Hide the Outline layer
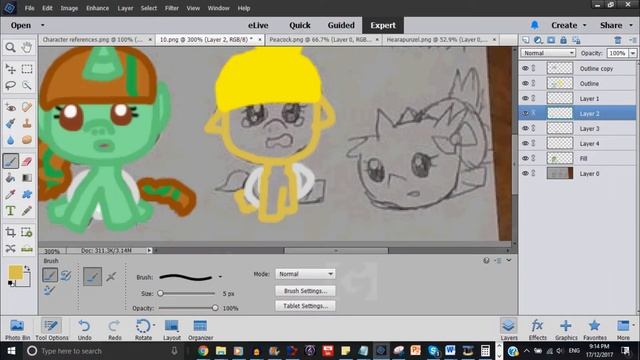 [525, 83]
